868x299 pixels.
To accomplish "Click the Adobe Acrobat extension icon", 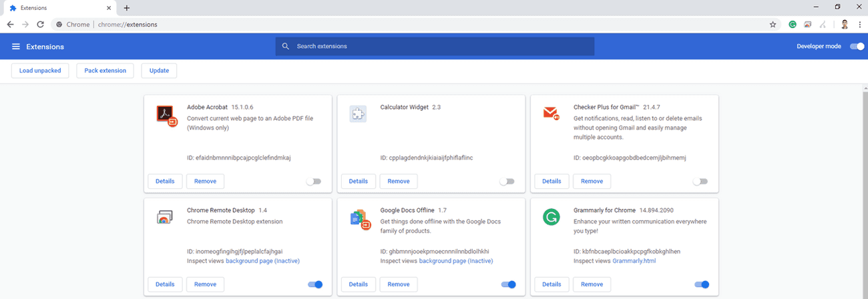I will pyautogui.click(x=166, y=116).
